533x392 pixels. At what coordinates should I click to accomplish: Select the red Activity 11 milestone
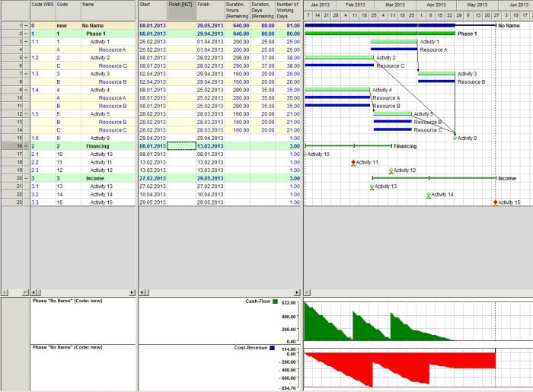(353, 162)
